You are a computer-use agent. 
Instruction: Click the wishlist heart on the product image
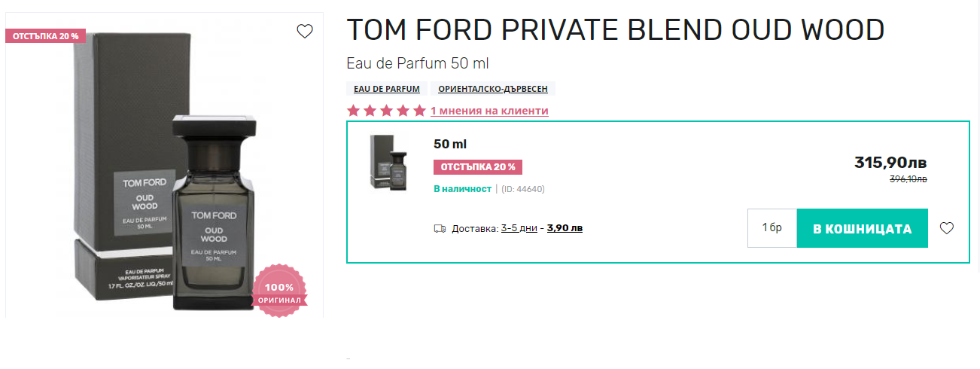304,32
